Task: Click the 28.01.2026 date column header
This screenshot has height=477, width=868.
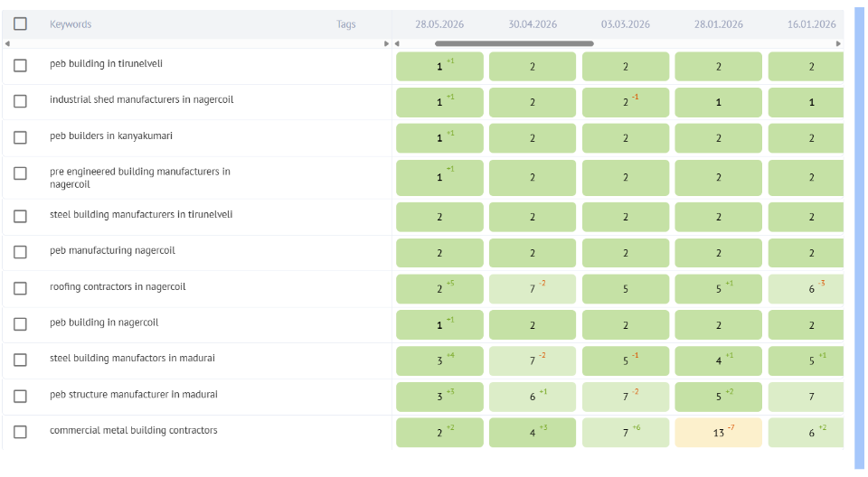Action: click(719, 24)
